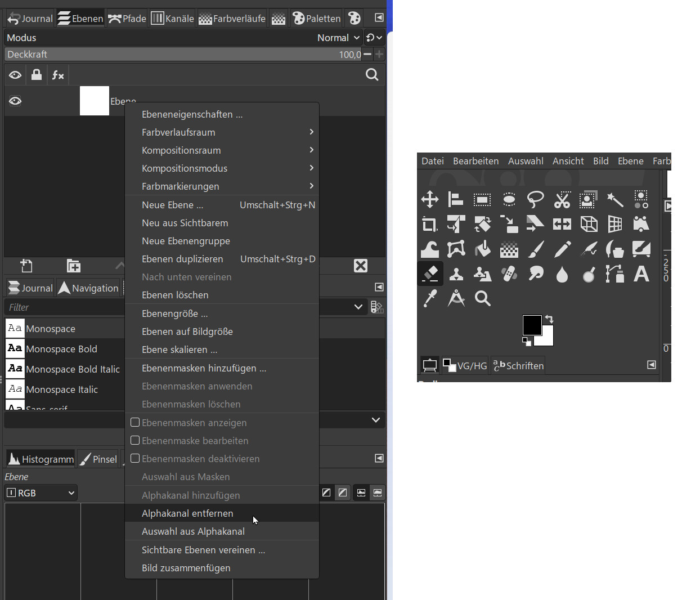The height and width of the screenshot is (600, 700).
Task: Select the Move tool in the toolbox
Action: pos(430,199)
